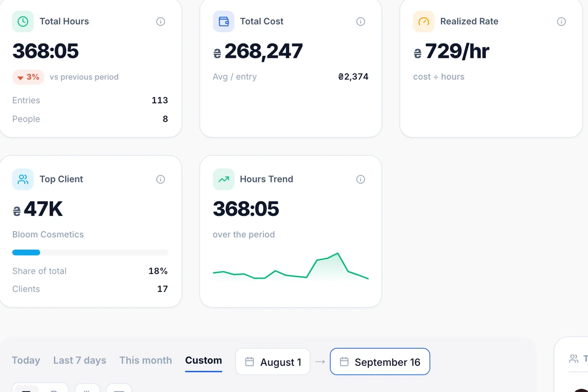This screenshot has height=392, width=588.
Task: Click the 729/hr realized rate value
Action: [x=457, y=51]
